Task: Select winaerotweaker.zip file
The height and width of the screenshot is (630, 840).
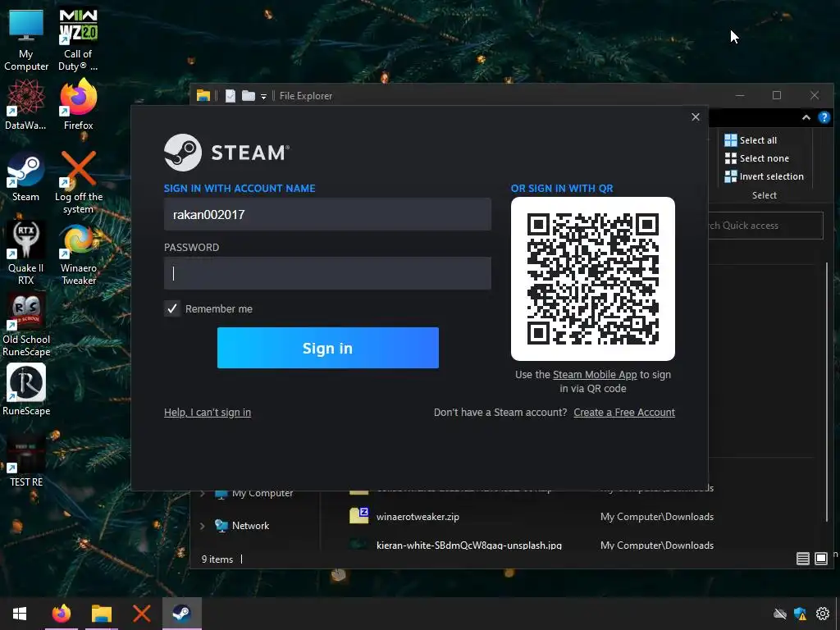Action: [x=418, y=517]
